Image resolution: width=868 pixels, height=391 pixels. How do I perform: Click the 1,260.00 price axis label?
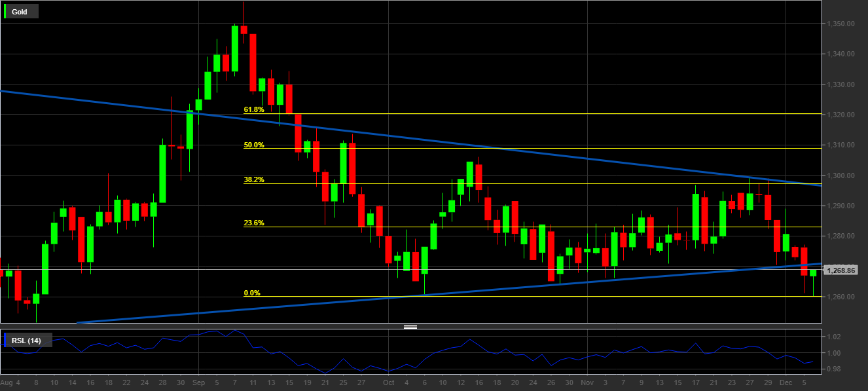tap(842, 297)
